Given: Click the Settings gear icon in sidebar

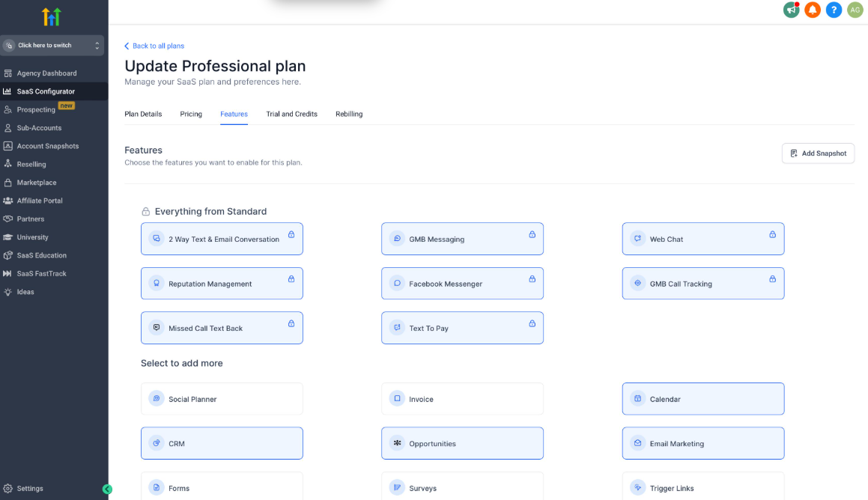Looking at the screenshot, I should coord(7,488).
